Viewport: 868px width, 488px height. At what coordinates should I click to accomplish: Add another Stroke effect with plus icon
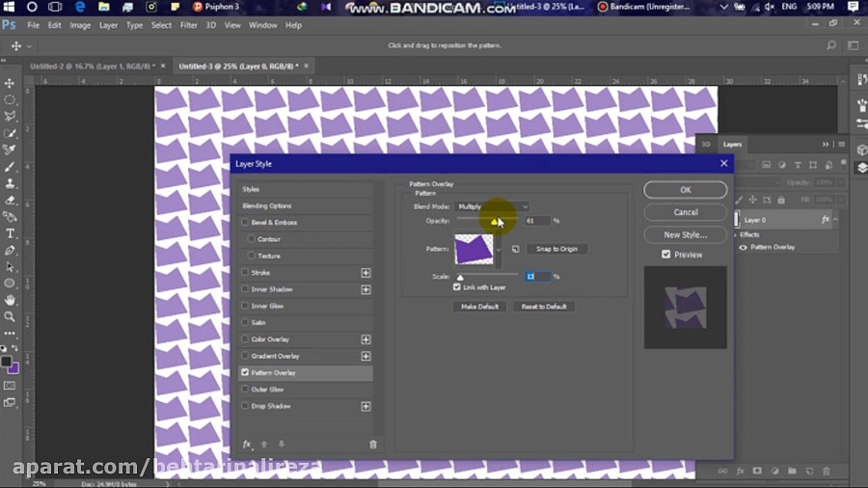point(366,273)
